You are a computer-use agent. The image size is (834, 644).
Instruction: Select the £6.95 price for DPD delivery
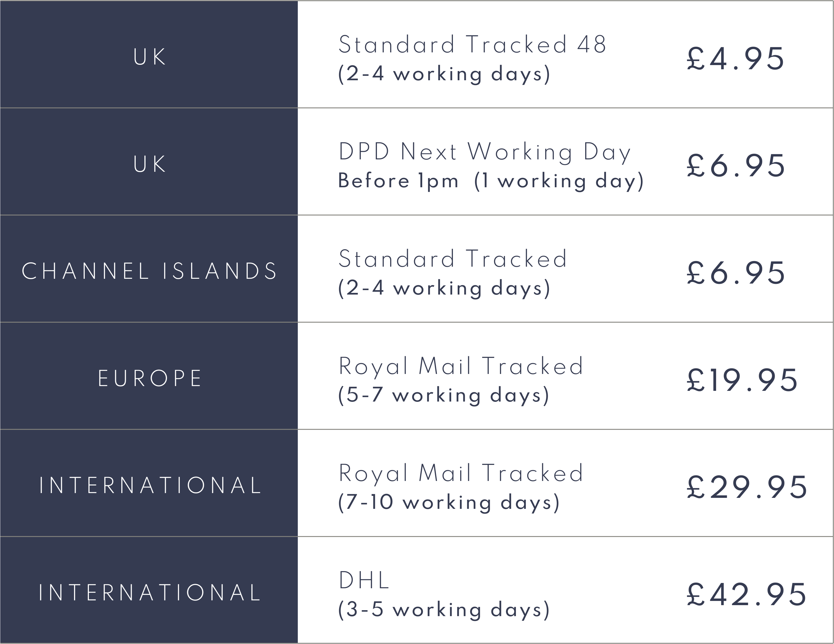735,166
